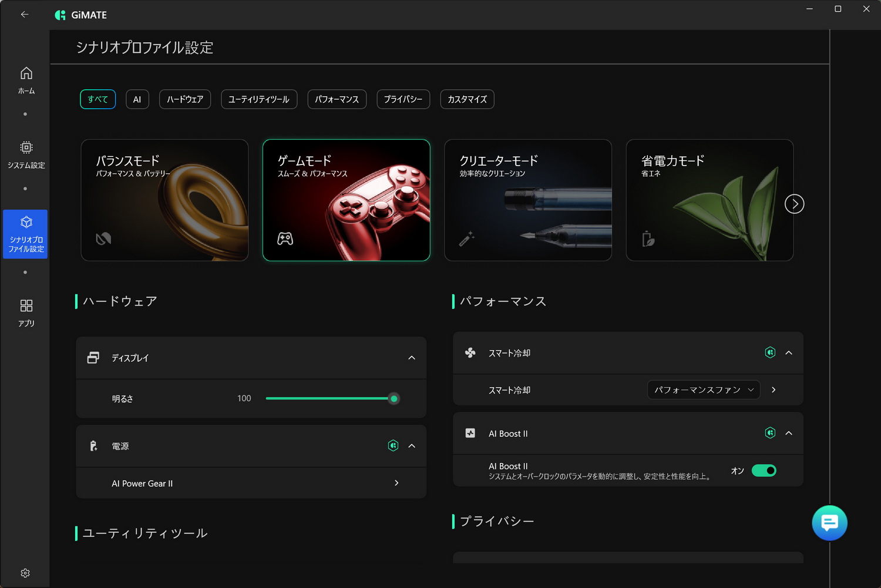
Task: Click the fan icon in スマート冷却 header
Action: [470, 353]
